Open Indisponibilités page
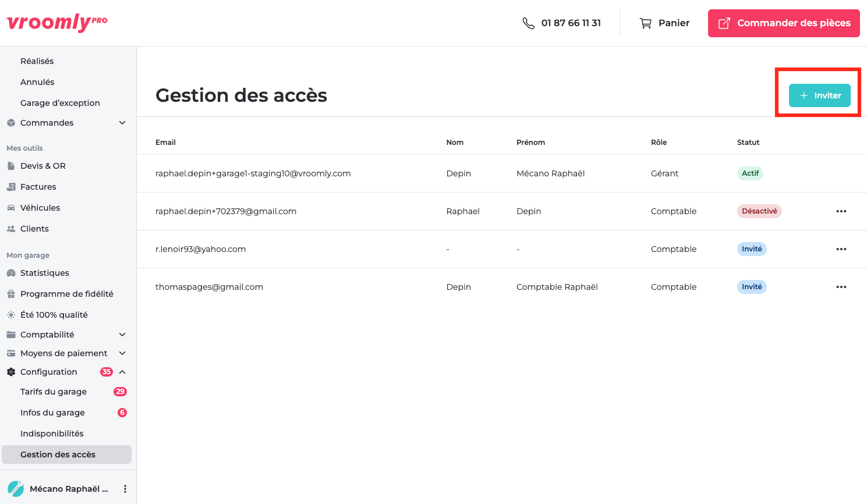 [52, 434]
